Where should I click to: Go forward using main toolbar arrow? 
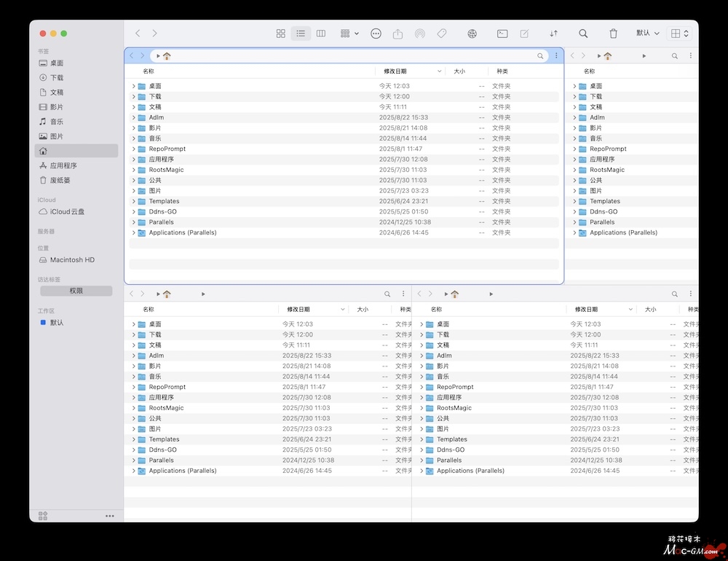coord(154,34)
